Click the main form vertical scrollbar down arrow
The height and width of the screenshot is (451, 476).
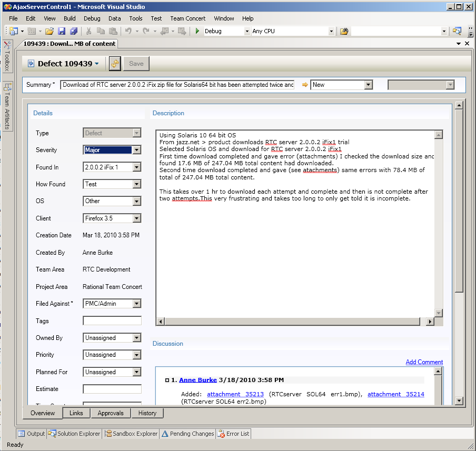(459, 401)
